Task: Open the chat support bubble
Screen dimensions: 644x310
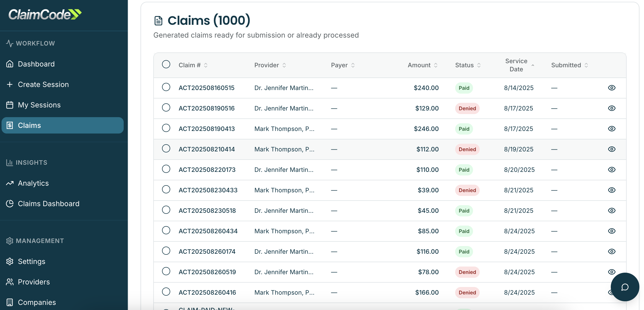Action: click(625, 287)
